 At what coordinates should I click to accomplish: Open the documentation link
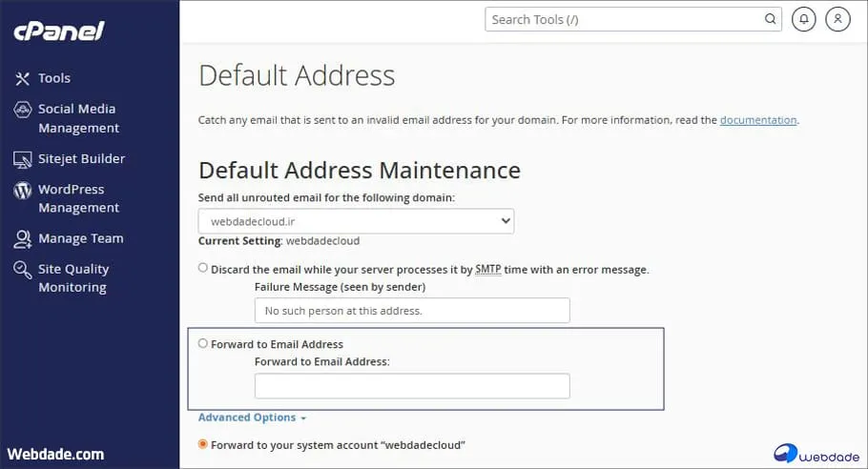pyautogui.click(x=758, y=120)
